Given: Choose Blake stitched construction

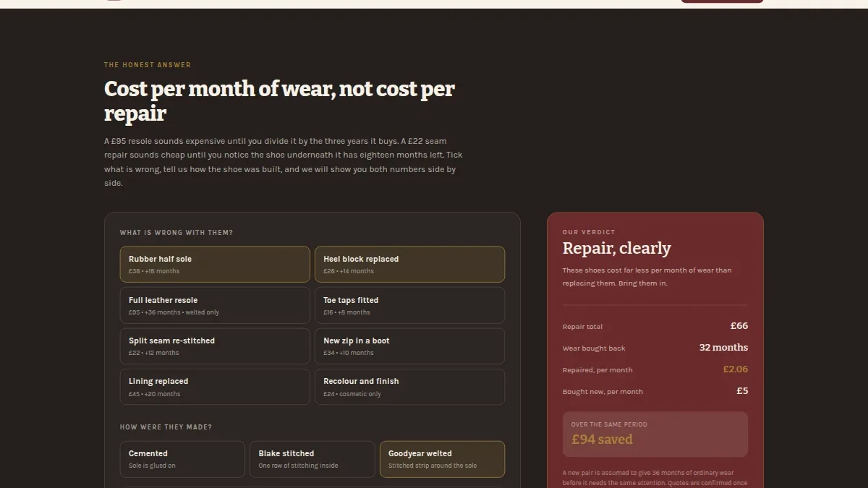Looking at the screenshot, I should point(312,459).
